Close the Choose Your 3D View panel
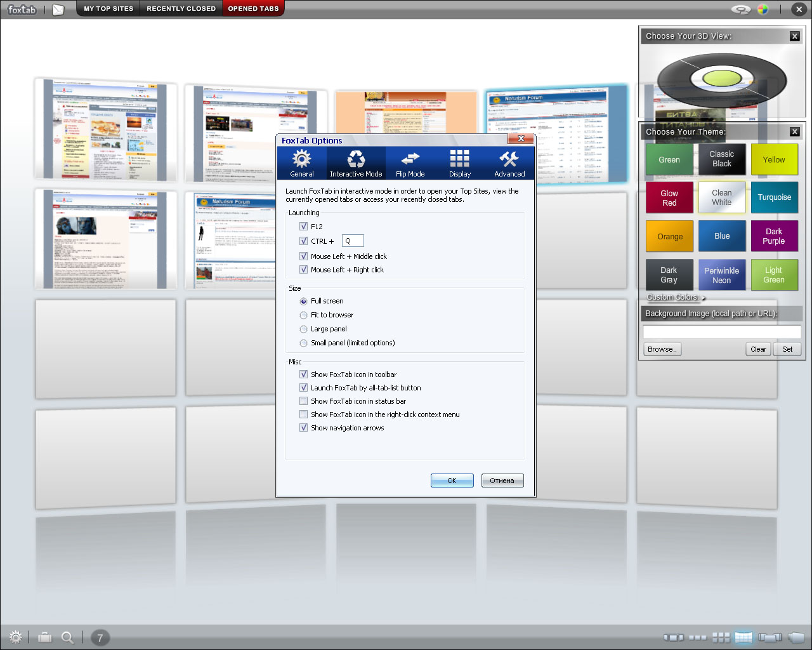 pos(795,36)
